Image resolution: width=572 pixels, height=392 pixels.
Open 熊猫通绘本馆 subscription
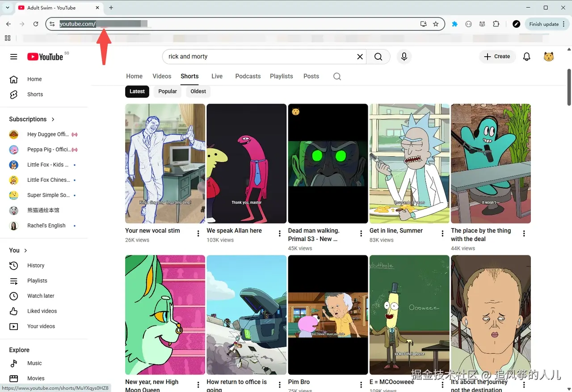pyautogui.click(x=45, y=210)
